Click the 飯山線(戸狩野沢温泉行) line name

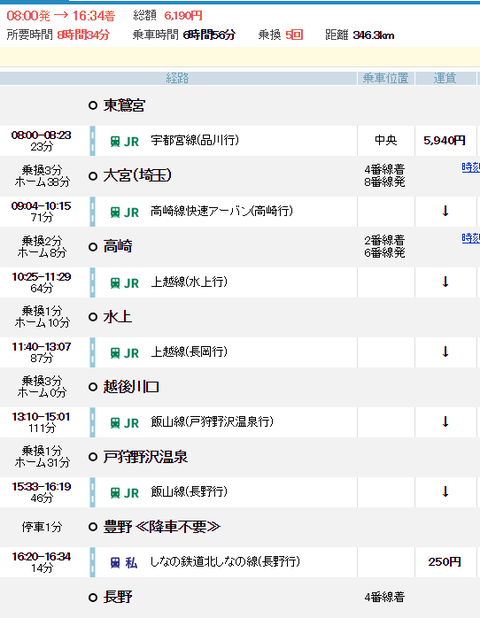212,422
